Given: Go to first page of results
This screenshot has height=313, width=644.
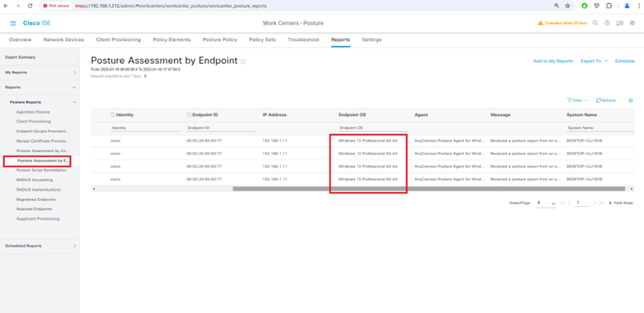Looking at the screenshot, I should tap(563, 203).
